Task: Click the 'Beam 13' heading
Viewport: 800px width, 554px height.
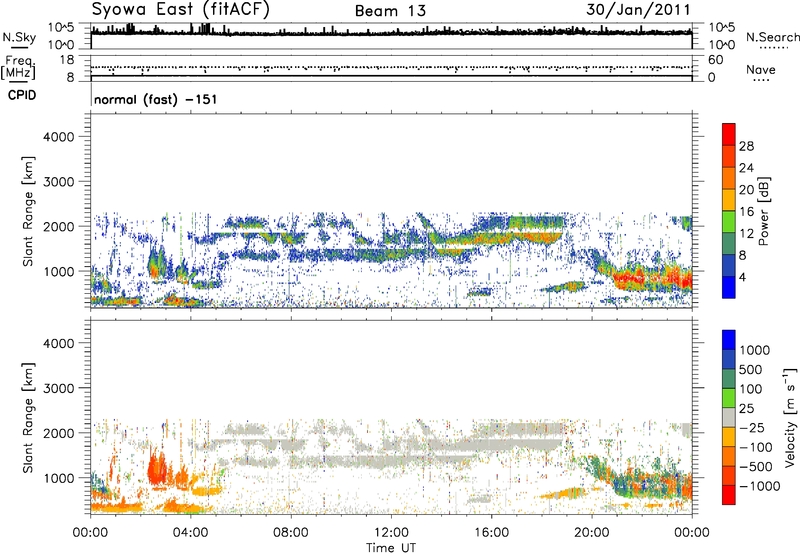Action: (390, 11)
